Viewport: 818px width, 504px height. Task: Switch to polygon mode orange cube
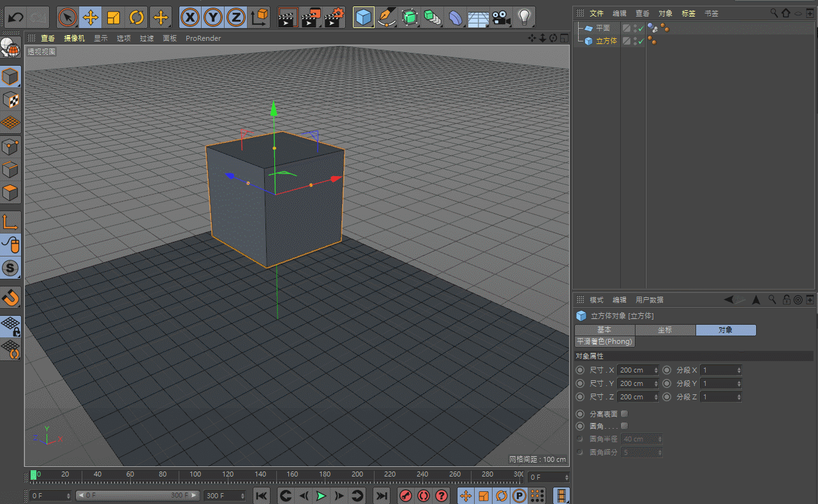pos(10,192)
